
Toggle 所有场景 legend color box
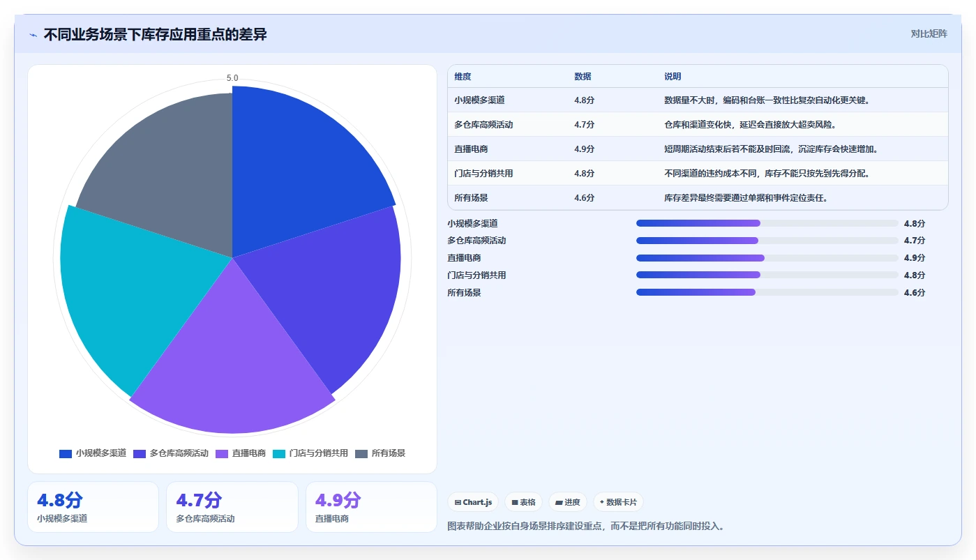[x=361, y=453]
